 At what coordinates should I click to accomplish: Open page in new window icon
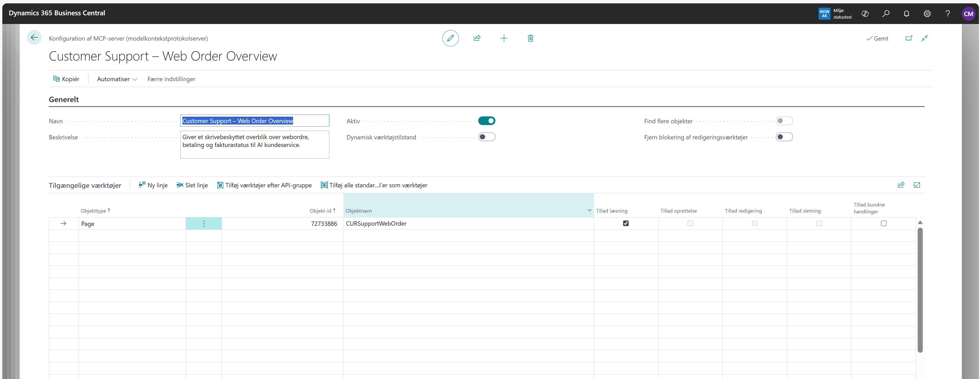tap(909, 38)
